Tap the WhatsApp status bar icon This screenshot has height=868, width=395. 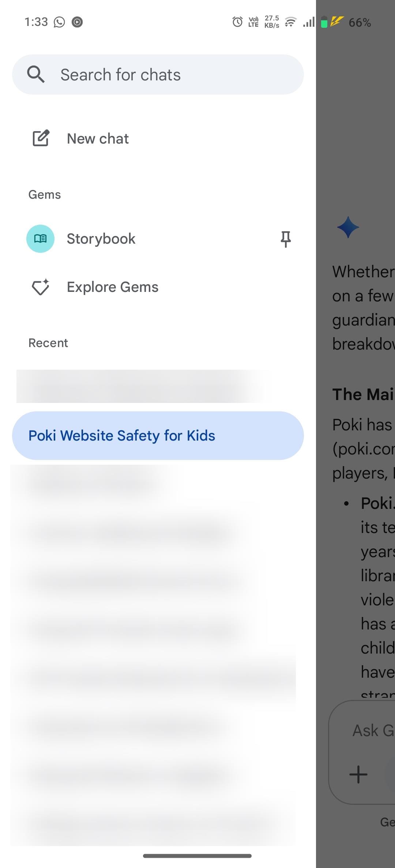click(59, 22)
